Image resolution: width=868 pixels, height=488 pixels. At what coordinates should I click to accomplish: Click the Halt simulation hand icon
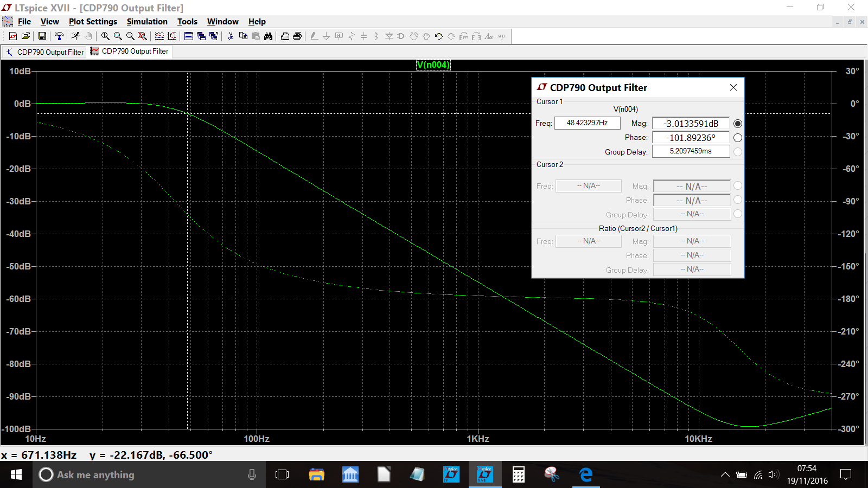click(x=88, y=36)
